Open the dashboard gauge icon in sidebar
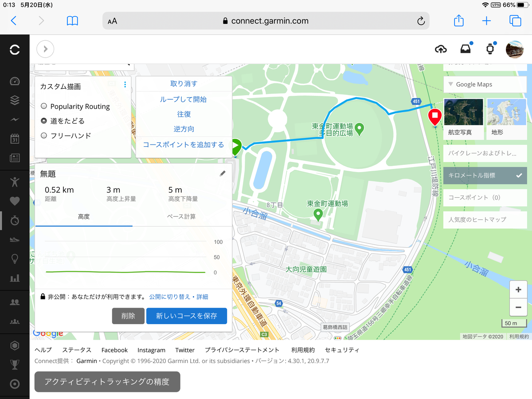 15,81
